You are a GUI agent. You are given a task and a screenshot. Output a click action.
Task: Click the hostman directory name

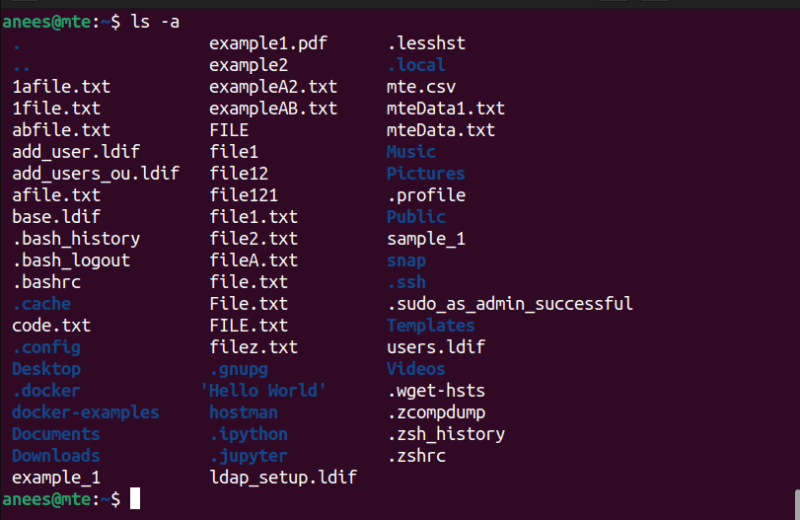click(244, 412)
